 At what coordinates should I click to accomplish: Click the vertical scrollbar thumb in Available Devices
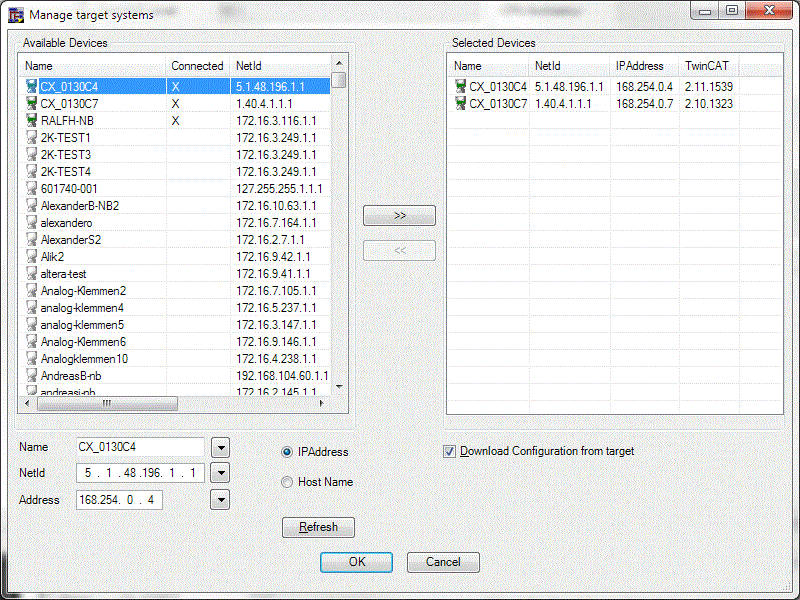(x=339, y=80)
